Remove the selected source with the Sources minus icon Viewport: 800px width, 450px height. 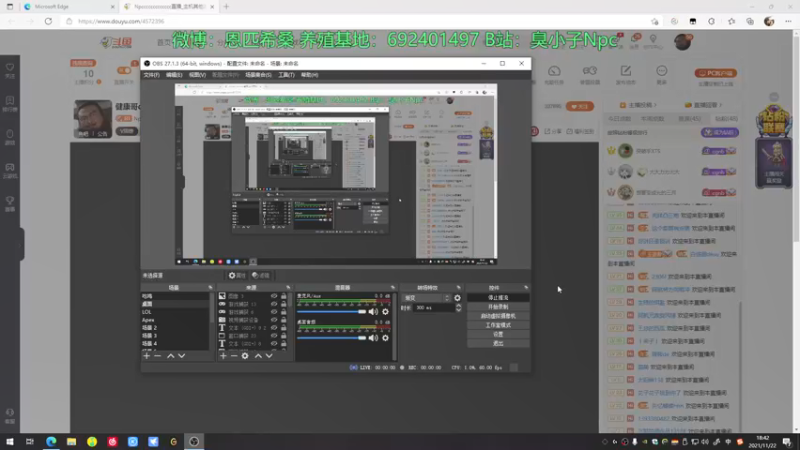coord(234,356)
